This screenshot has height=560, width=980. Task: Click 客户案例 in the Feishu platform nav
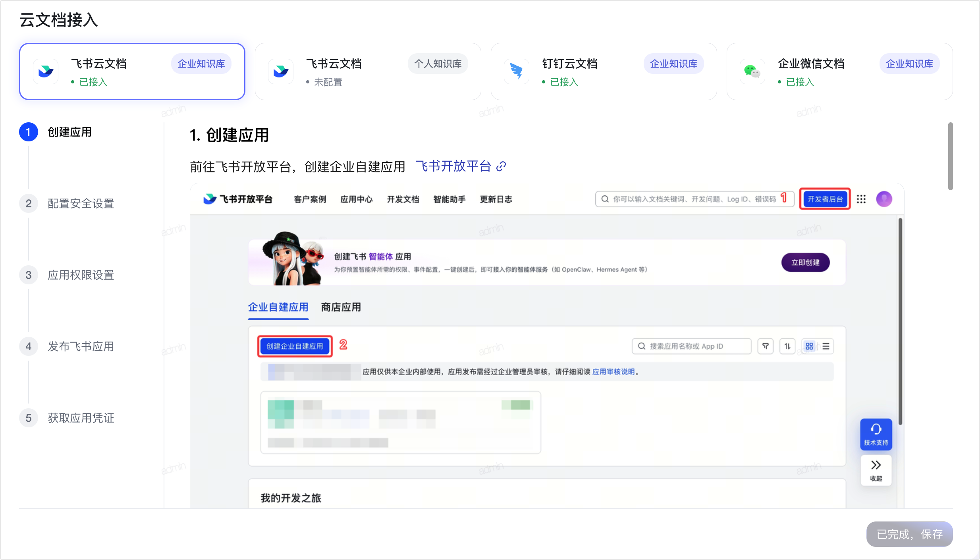point(310,199)
